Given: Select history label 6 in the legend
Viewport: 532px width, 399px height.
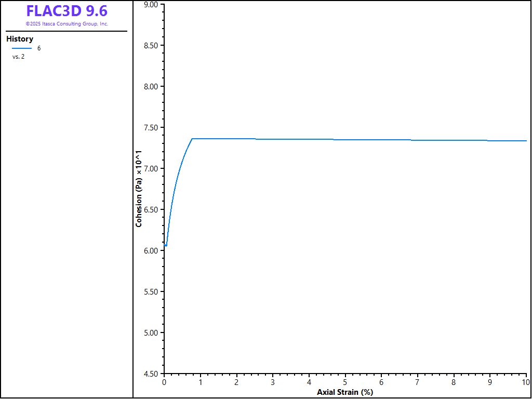Looking at the screenshot, I should pos(39,48).
